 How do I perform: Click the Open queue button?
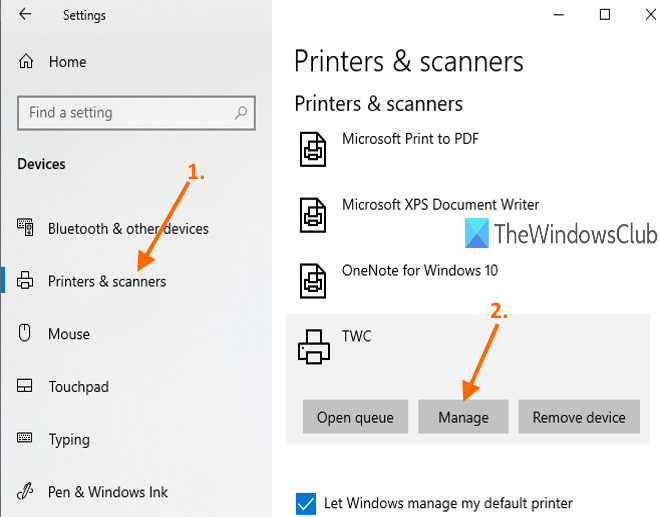[x=355, y=417]
